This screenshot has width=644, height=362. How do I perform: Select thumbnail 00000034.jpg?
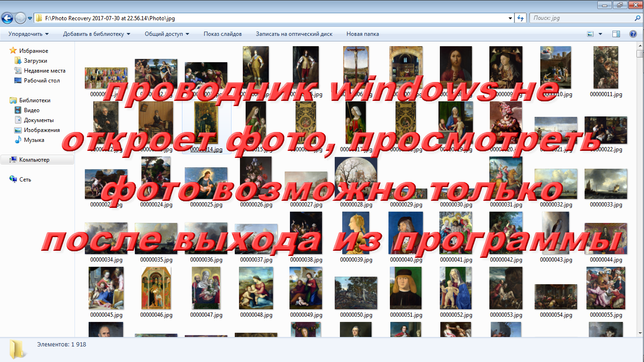(x=106, y=239)
